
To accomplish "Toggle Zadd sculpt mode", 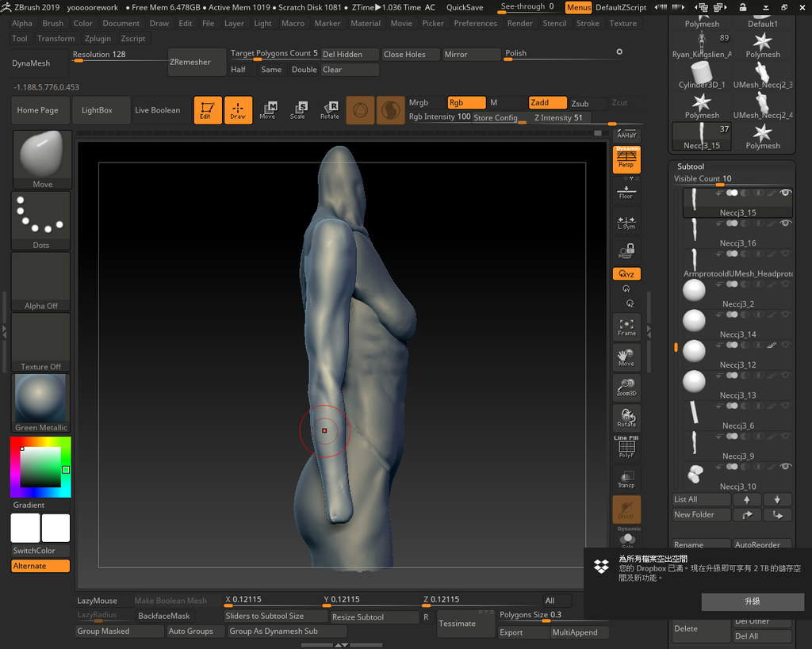I will pos(547,102).
